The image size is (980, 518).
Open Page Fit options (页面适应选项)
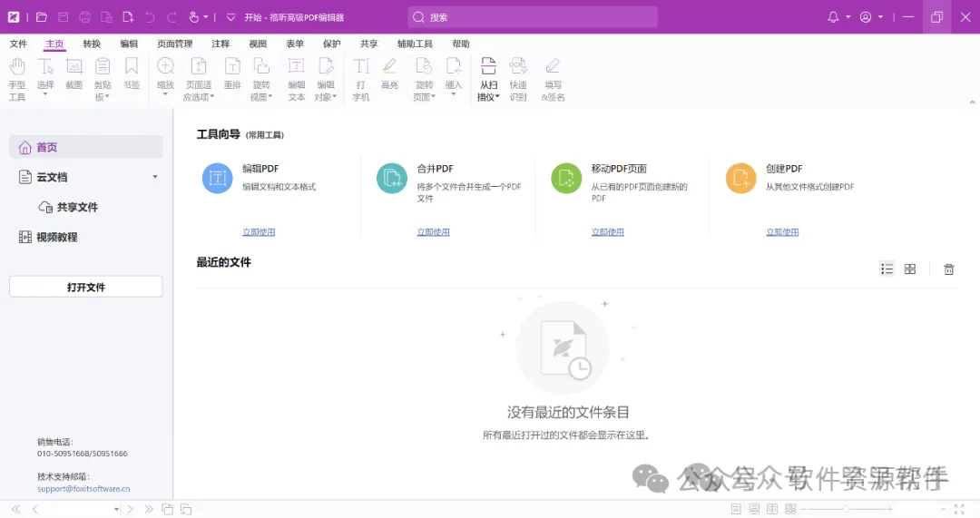199,79
